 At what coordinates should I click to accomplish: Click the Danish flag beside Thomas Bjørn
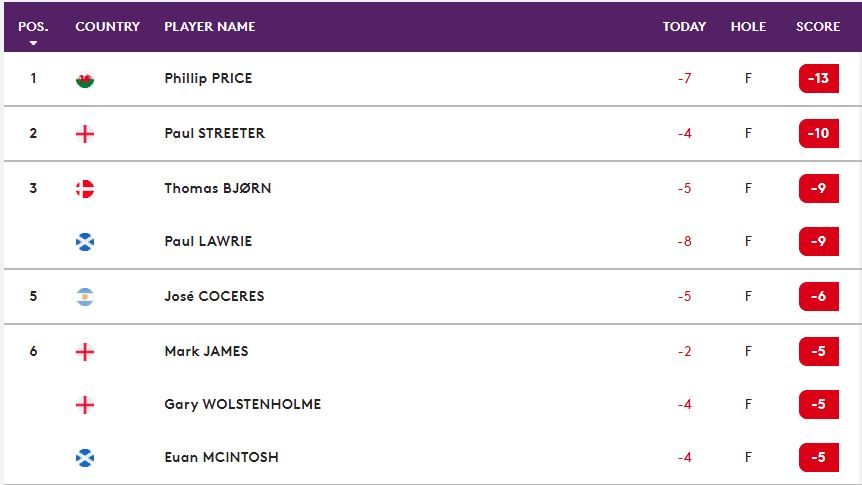[85, 189]
